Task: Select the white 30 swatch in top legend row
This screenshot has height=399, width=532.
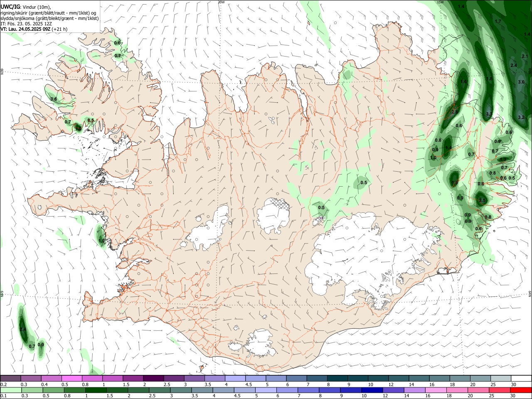Action: point(521,379)
